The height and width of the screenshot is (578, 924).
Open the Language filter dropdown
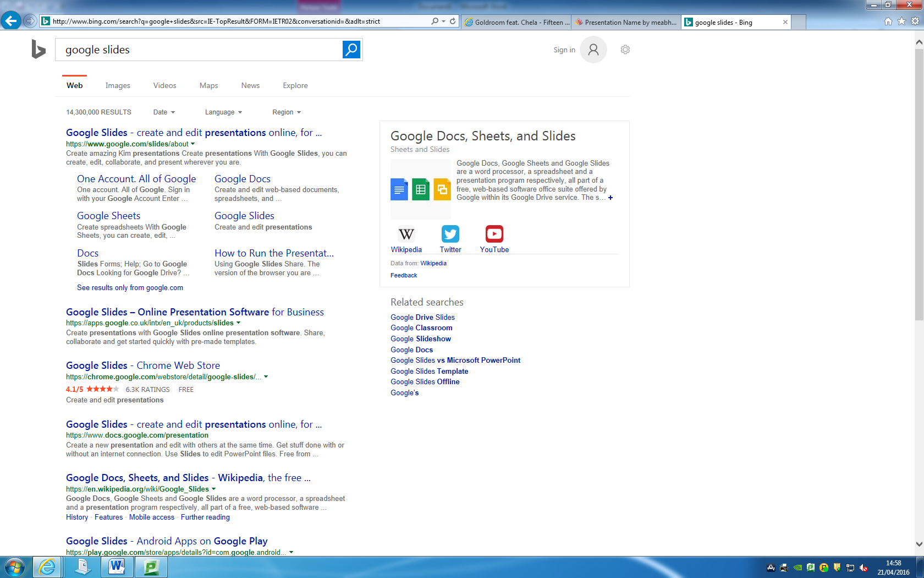point(223,112)
